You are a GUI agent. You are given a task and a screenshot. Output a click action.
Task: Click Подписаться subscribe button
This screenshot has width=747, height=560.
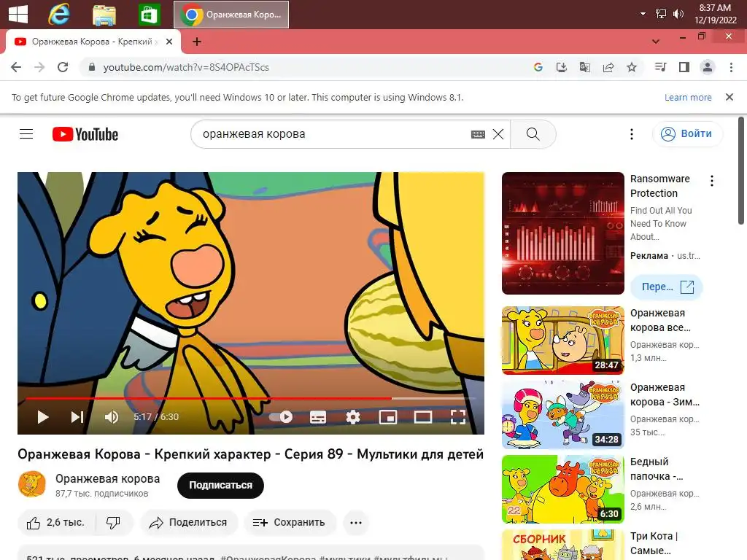220,485
